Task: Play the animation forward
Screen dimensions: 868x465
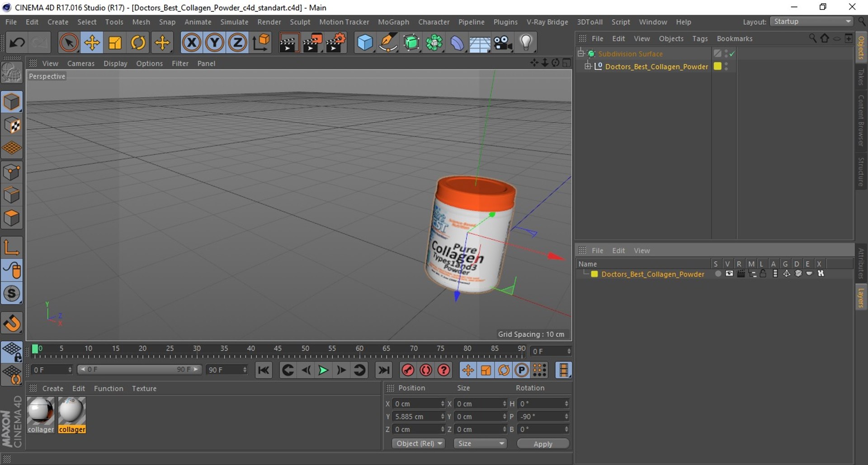Action: pyautogui.click(x=323, y=370)
